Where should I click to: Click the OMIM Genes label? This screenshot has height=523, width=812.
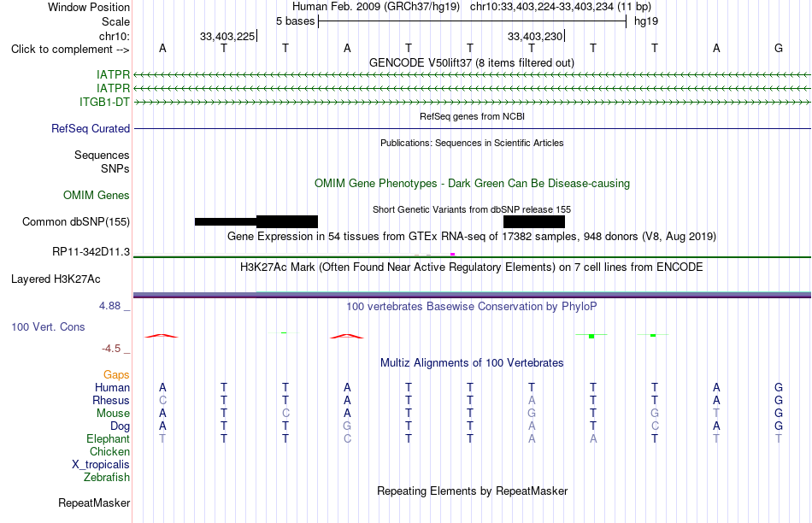(97, 195)
